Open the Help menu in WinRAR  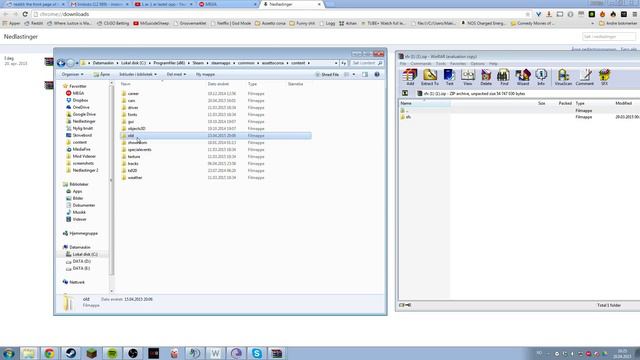493,64
